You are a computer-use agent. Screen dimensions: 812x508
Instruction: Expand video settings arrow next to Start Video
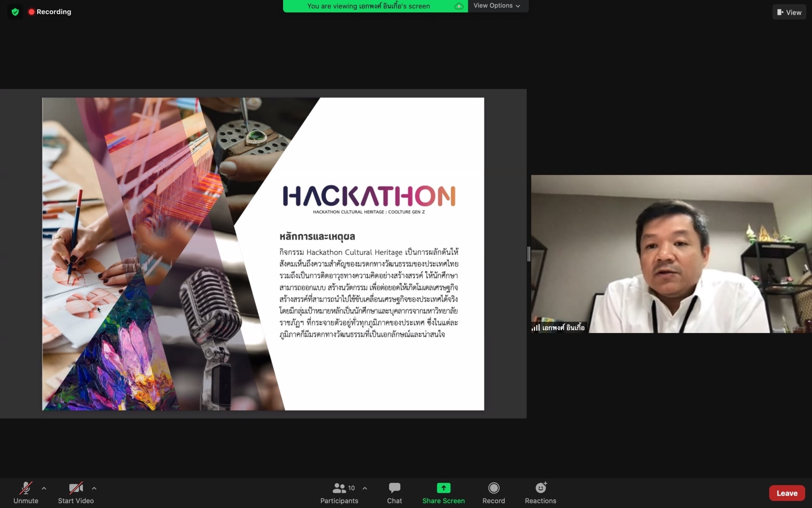point(94,488)
